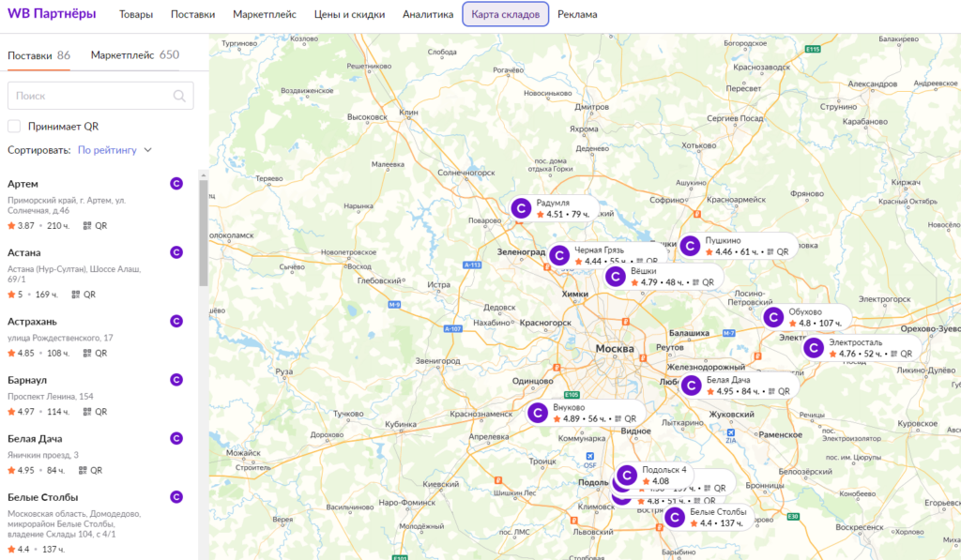Open the Белые Столбы list entry
The width and height of the screenshot is (961, 560).
(x=43, y=497)
